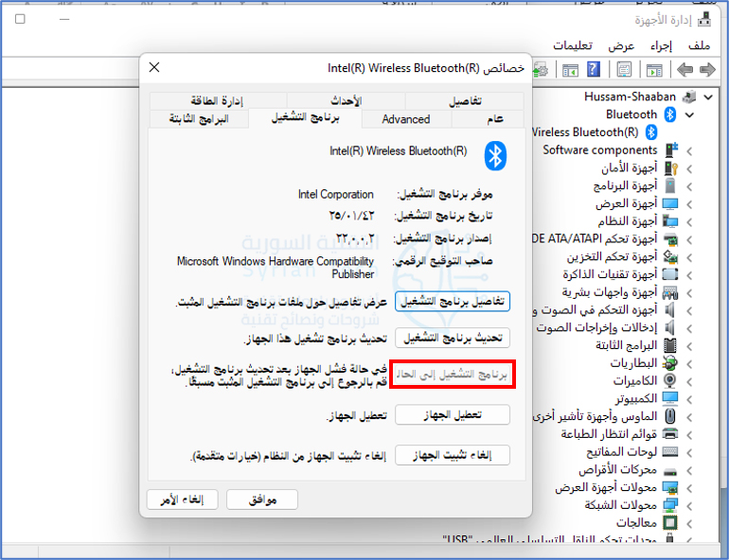Switch to the تفاصيل tab
The height and width of the screenshot is (560, 729).
click(x=465, y=101)
